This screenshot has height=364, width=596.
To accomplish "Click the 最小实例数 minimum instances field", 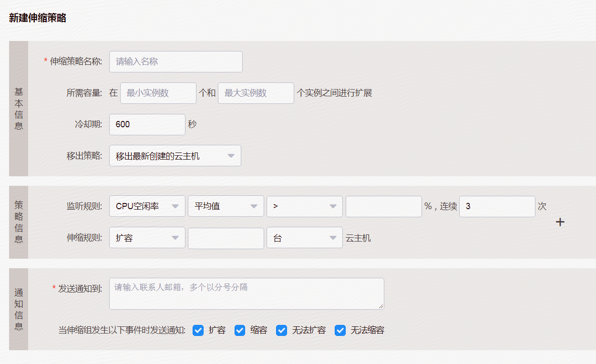I will pyautogui.click(x=158, y=93).
